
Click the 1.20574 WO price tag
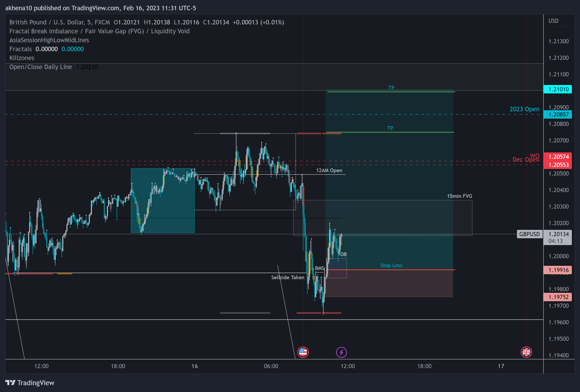[x=558, y=157]
